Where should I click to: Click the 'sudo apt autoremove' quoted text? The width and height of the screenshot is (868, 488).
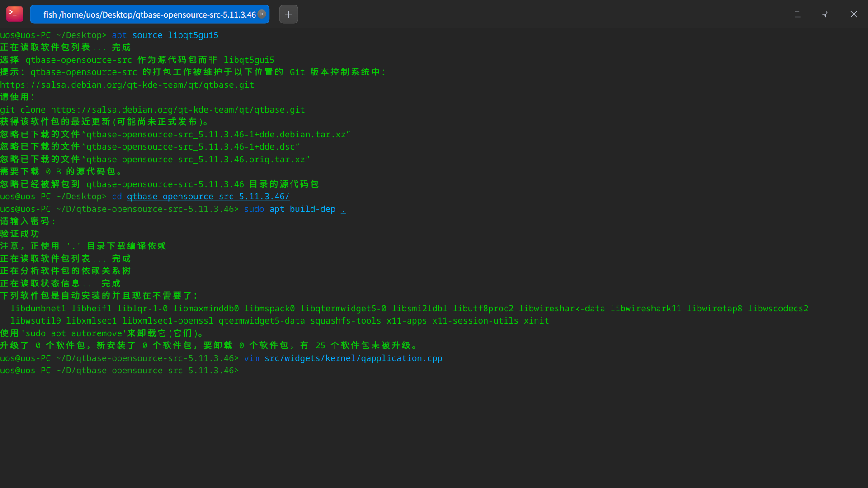tap(74, 333)
